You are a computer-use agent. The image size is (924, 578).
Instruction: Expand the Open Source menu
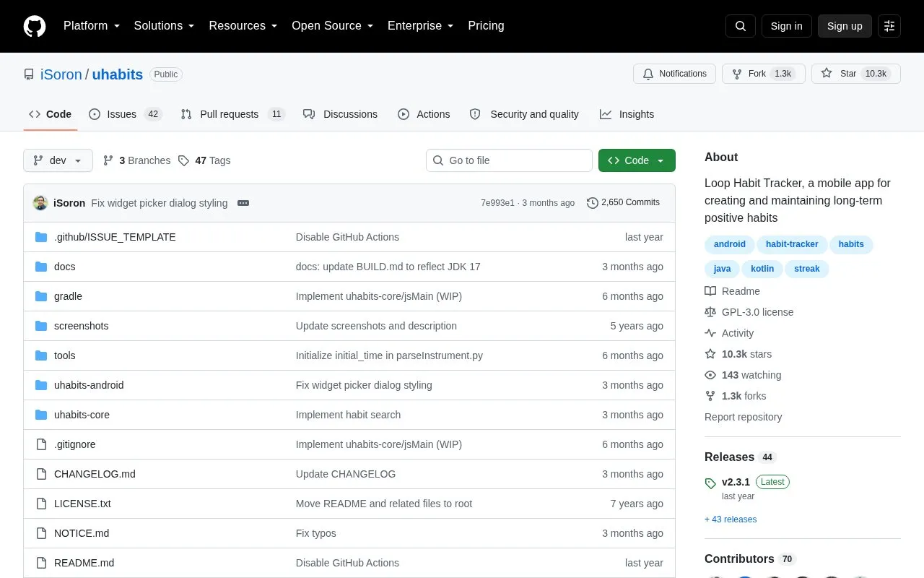tap(333, 26)
